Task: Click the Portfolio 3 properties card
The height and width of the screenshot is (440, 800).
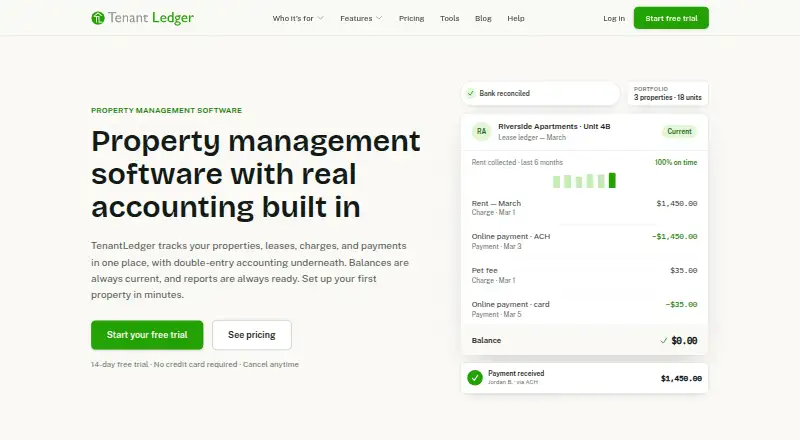Action: [x=667, y=93]
